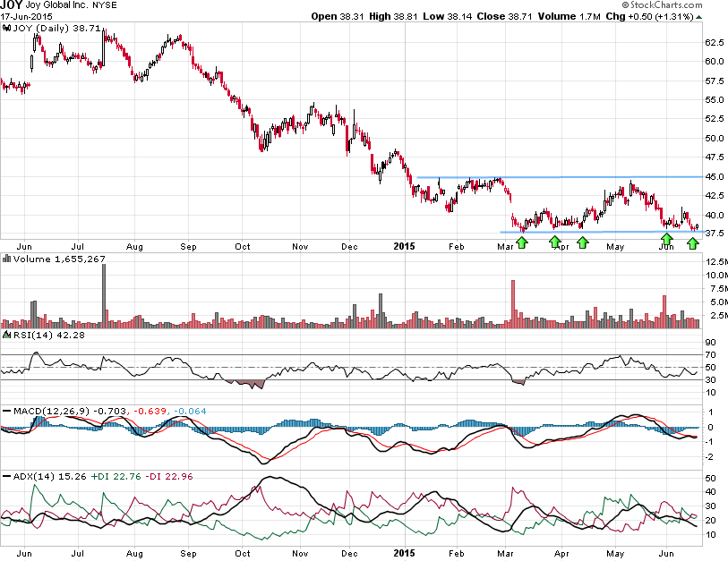The image size is (728, 561).
Task: Click the 'High 38.81' value in header
Action: tap(394, 16)
